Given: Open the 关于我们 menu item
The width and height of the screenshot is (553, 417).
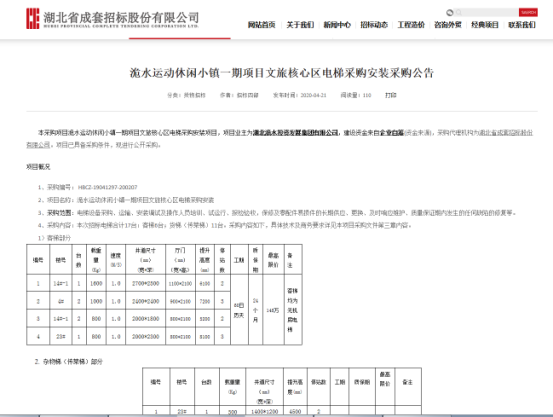Looking at the screenshot, I should pyautogui.click(x=300, y=25).
